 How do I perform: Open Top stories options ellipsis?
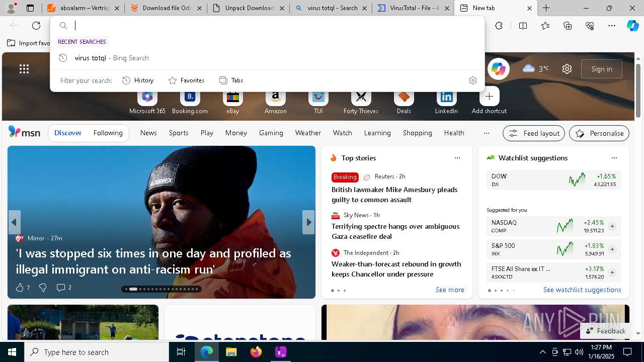click(x=457, y=158)
